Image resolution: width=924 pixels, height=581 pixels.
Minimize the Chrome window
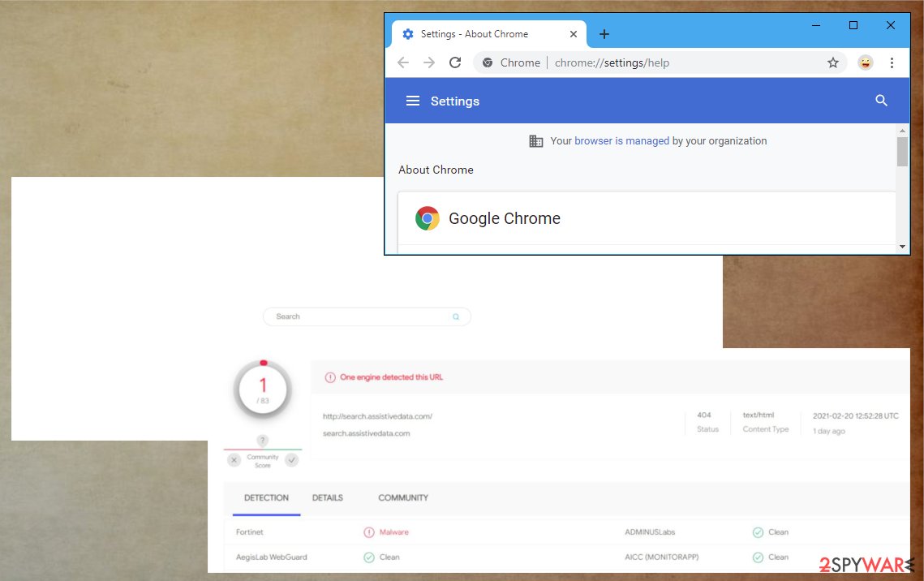(x=816, y=25)
